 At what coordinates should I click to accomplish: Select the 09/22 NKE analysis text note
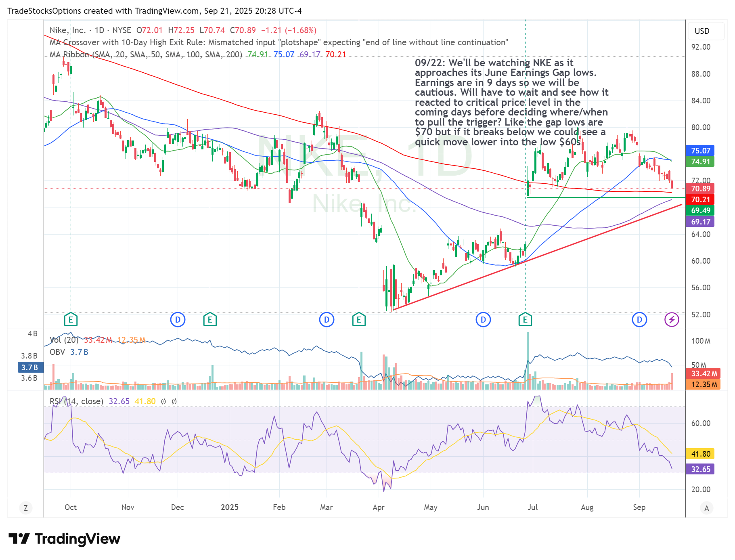click(512, 102)
